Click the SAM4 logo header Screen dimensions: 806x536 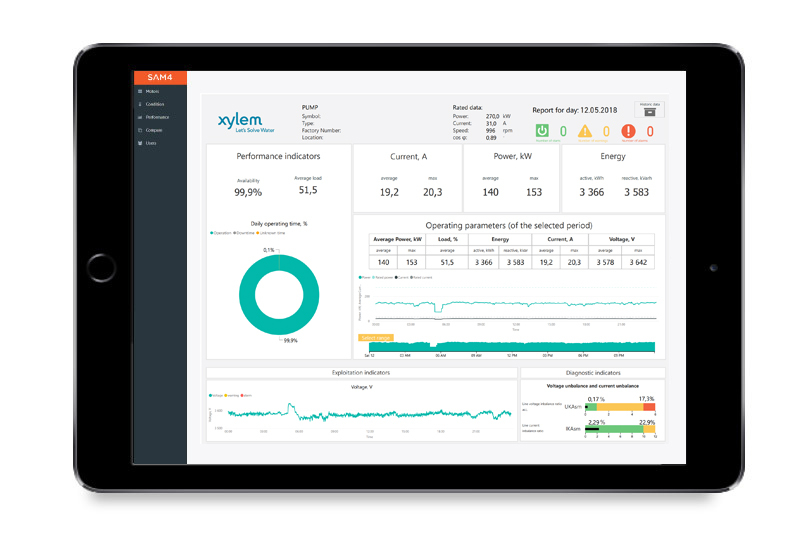point(160,78)
